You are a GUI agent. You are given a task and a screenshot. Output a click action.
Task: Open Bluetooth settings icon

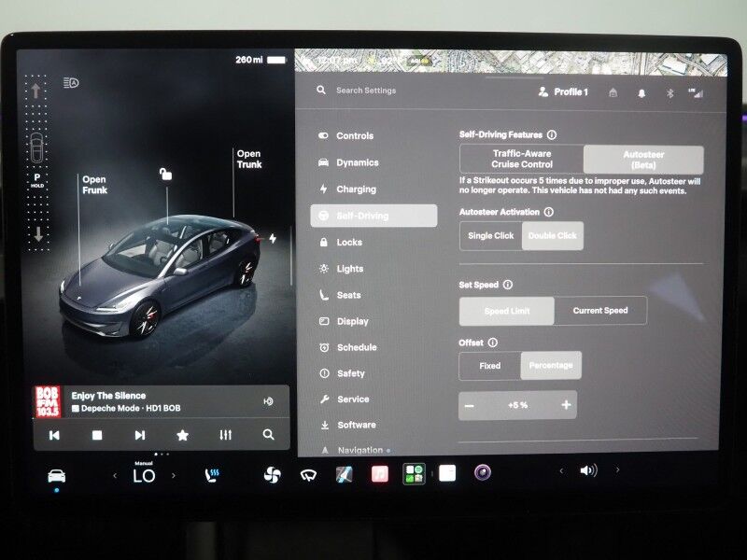(669, 93)
